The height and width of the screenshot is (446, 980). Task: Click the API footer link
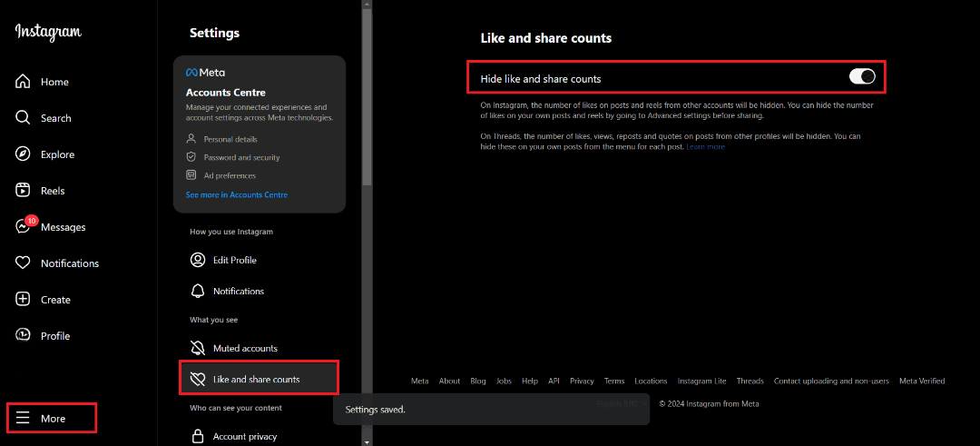pyautogui.click(x=554, y=381)
